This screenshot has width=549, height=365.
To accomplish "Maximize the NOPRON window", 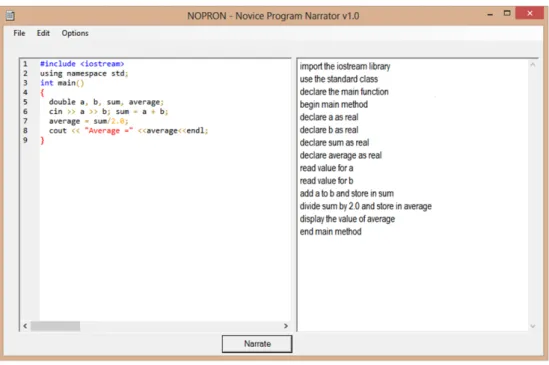I will click(x=507, y=13).
